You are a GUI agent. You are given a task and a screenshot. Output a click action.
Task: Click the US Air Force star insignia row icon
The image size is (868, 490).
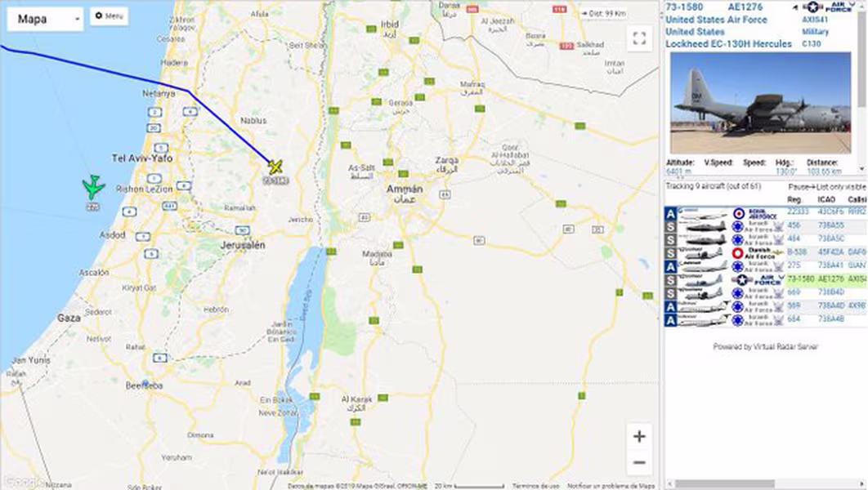[742, 280]
